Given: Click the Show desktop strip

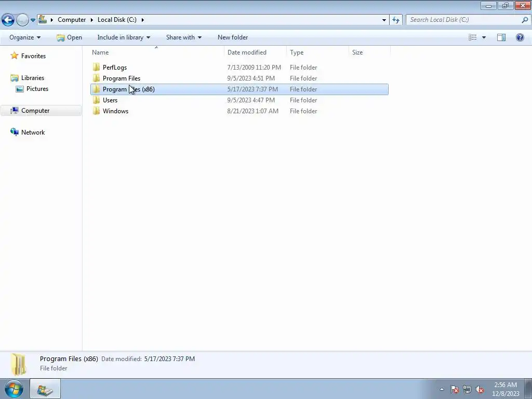Looking at the screenshot, I should pos(528,389).
